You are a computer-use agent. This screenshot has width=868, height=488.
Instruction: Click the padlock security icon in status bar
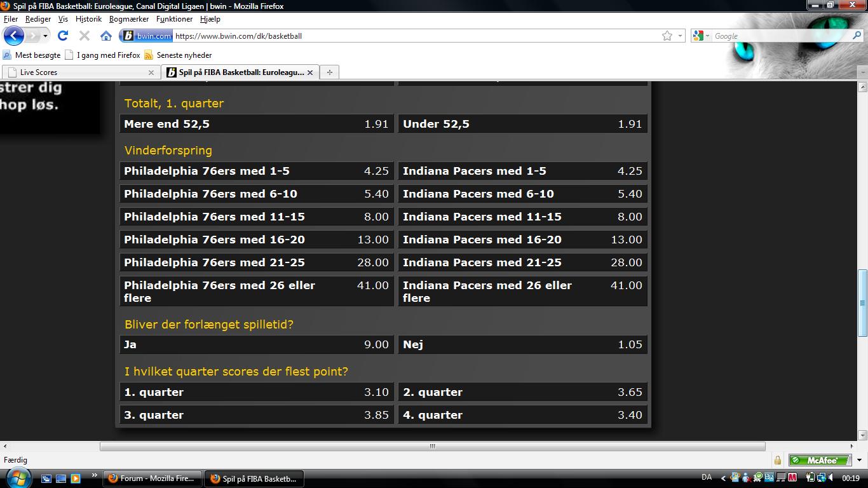[x=778, y=460]
